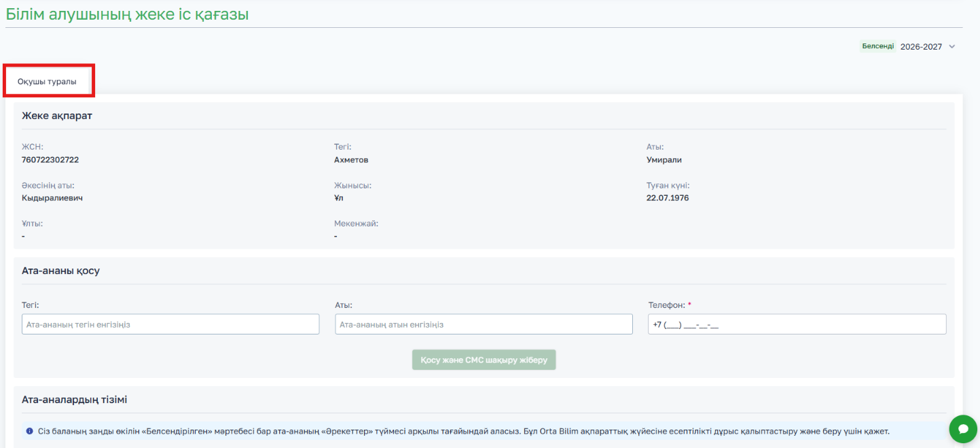Click the phone number input field
The image size is (980, 448).
[x=797, y=324]
